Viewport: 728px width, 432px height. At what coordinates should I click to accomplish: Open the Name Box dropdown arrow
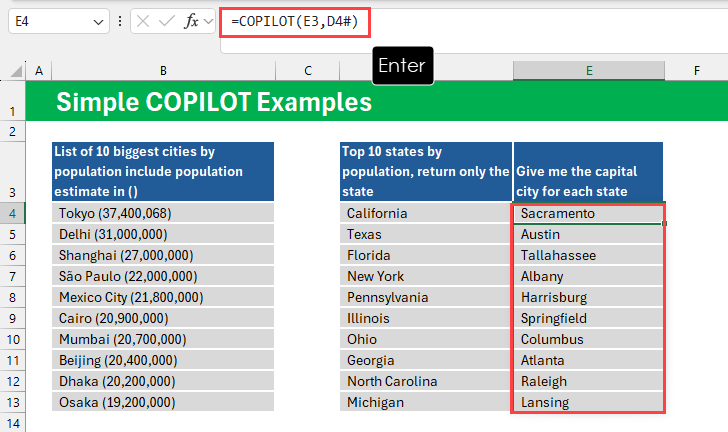coord(98,22)
